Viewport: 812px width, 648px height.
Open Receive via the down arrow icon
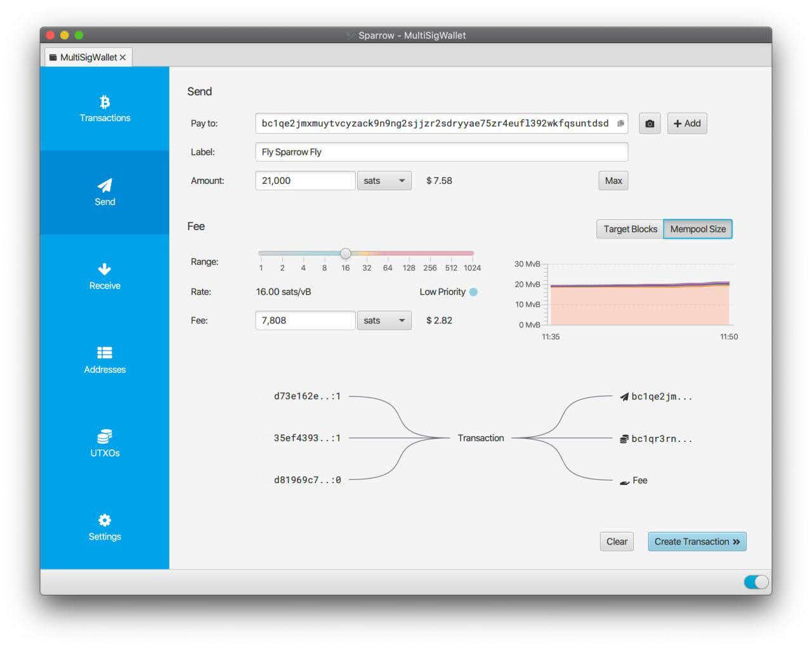(105, 269)
